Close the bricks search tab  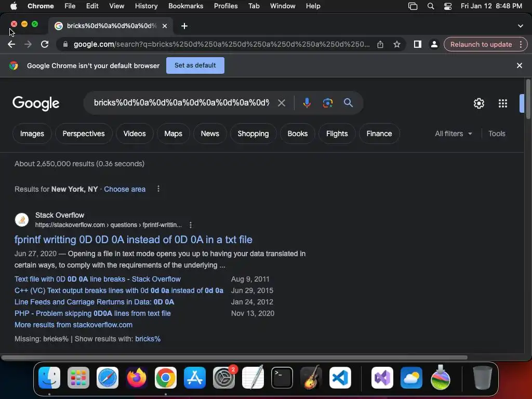[165, 26]
